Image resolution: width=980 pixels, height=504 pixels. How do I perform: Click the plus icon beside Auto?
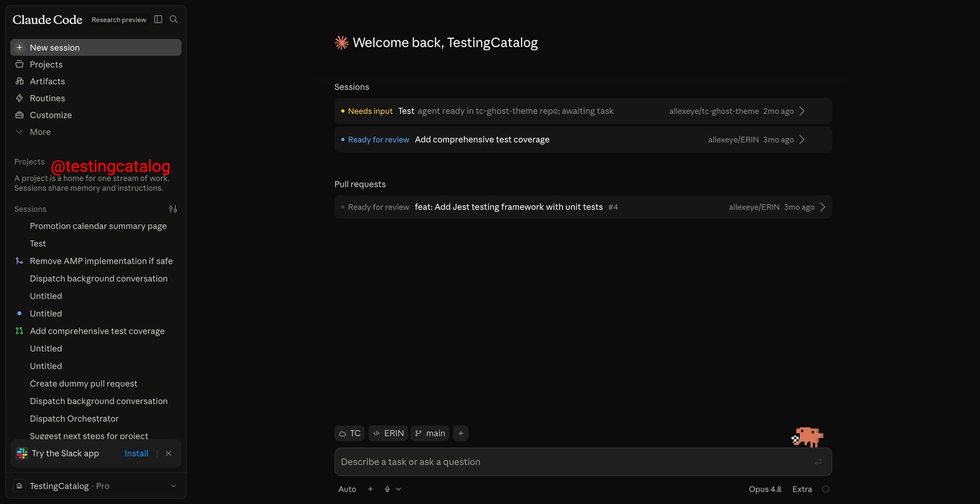click(x=370, y=489)
